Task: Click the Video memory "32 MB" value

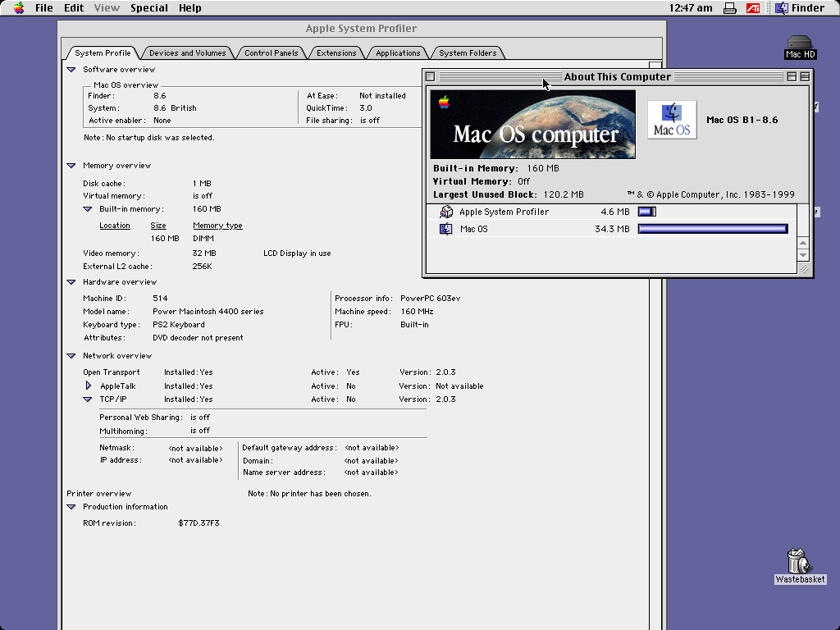Action: click(204, 253)
